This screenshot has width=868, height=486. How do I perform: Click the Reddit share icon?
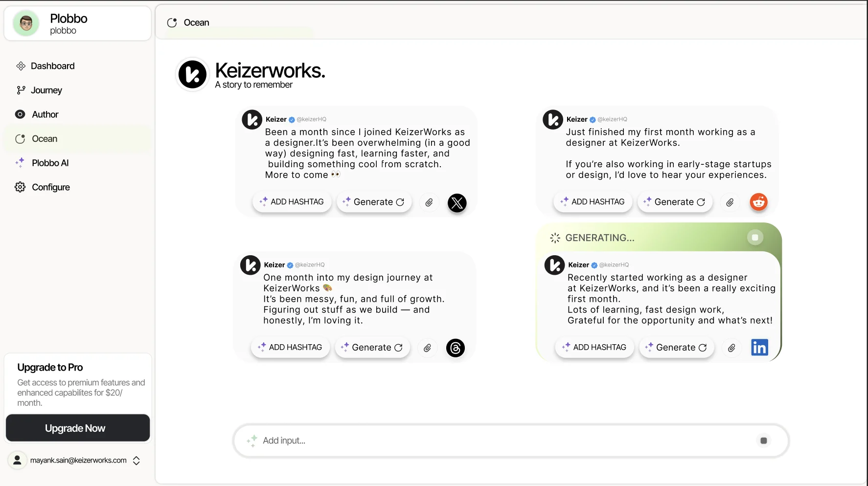(759, 202)
